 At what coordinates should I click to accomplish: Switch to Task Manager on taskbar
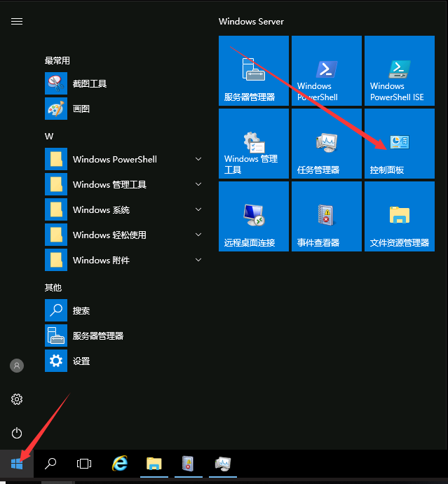tap(223, 464)
